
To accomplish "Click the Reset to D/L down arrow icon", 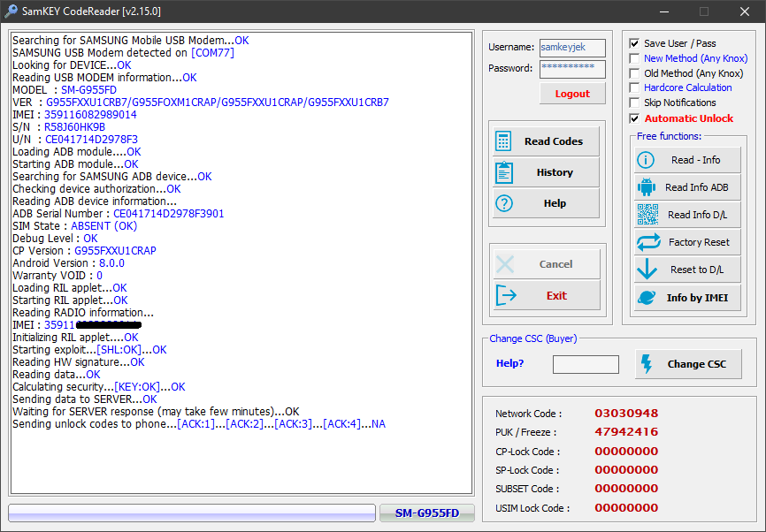I will coord(647,269).
